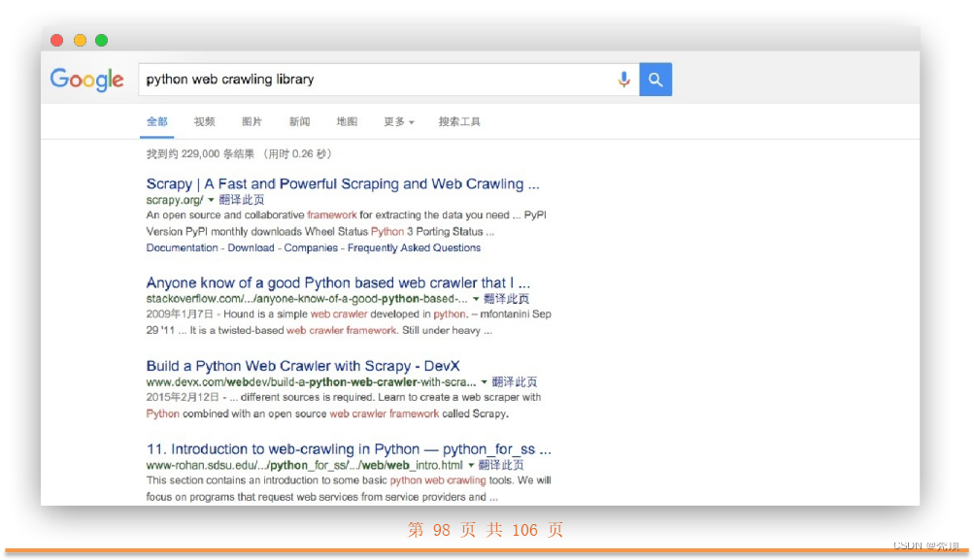This screenshot has height=560, width=974.
Task: Switch to the 视频 tab
Action: click(204, 121)
